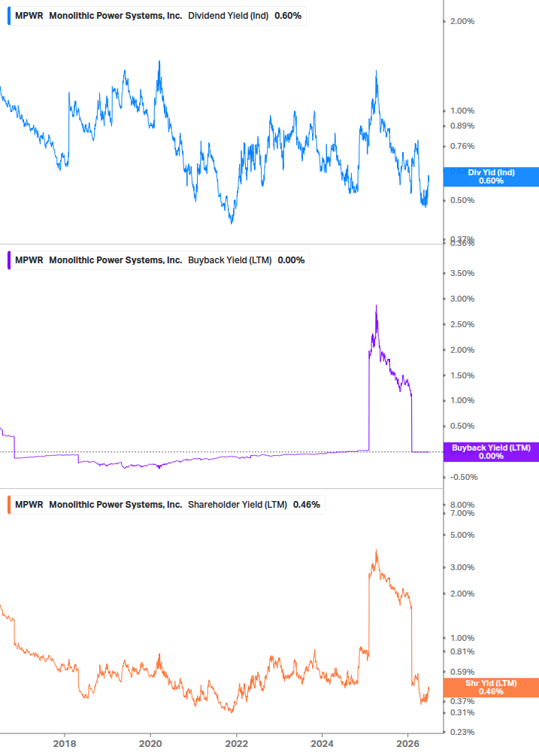Click the 0.60% value in the Dividend Yield legend
The width and height of the screenshot is (539, 756).
[288, 16]
